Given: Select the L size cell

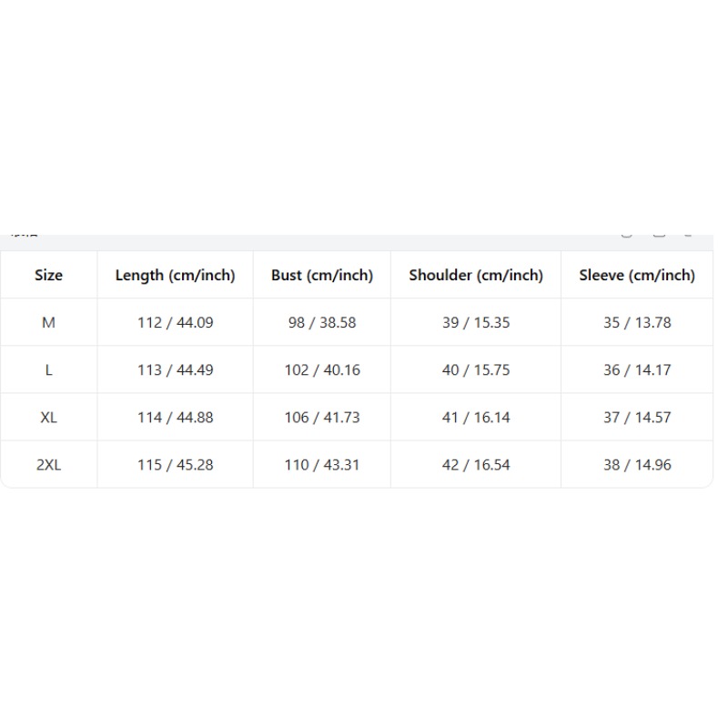Looking at the screenshot, I should coord(49,369).
